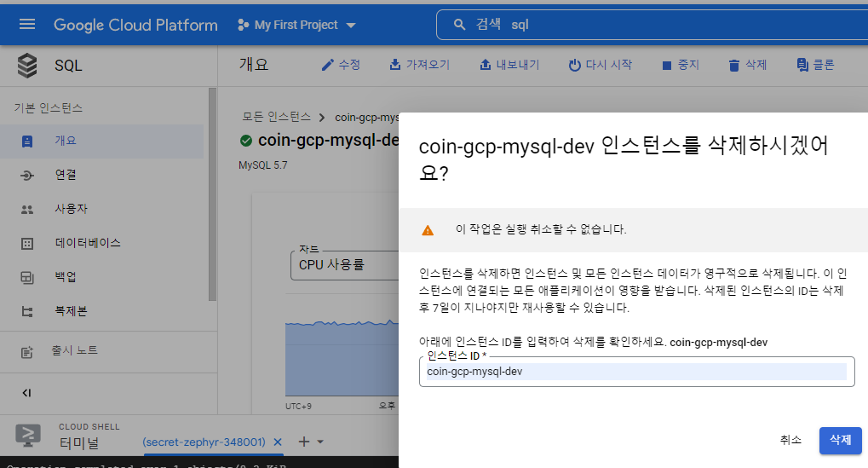Click the 출시 노트 notes icon
The height and width of the screenshot is (468, 868).
coord(27,352)
